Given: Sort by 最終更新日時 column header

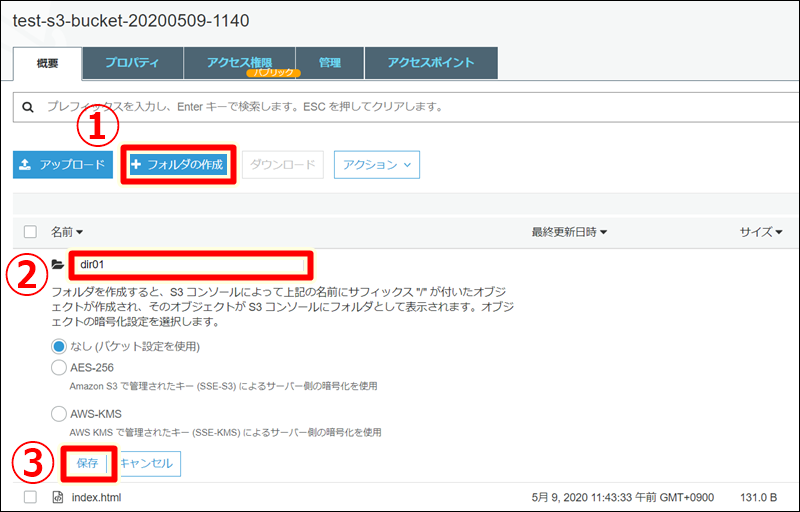Looking at the screenshot, I should pyautogui.click(x=569, y=232).
